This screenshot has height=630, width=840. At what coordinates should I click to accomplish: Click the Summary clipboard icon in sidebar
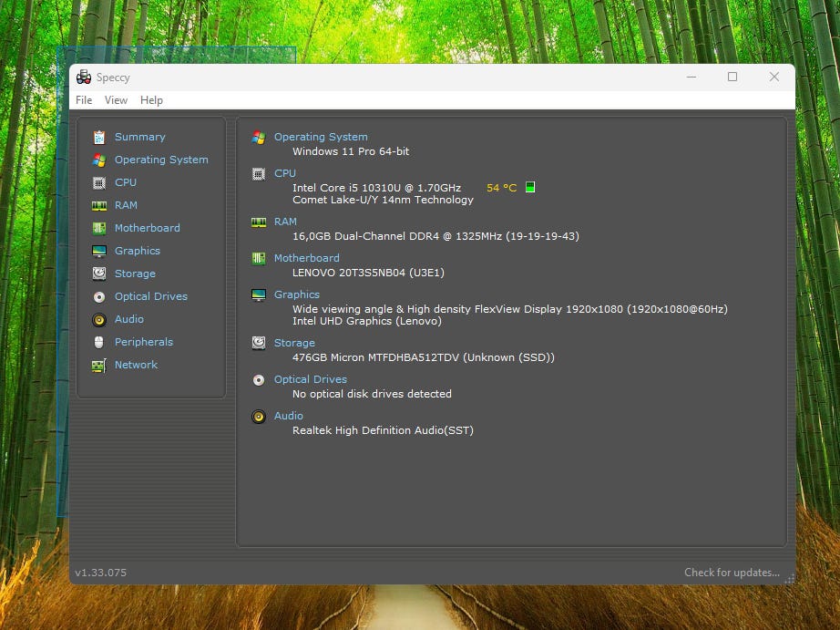point(99,137)
